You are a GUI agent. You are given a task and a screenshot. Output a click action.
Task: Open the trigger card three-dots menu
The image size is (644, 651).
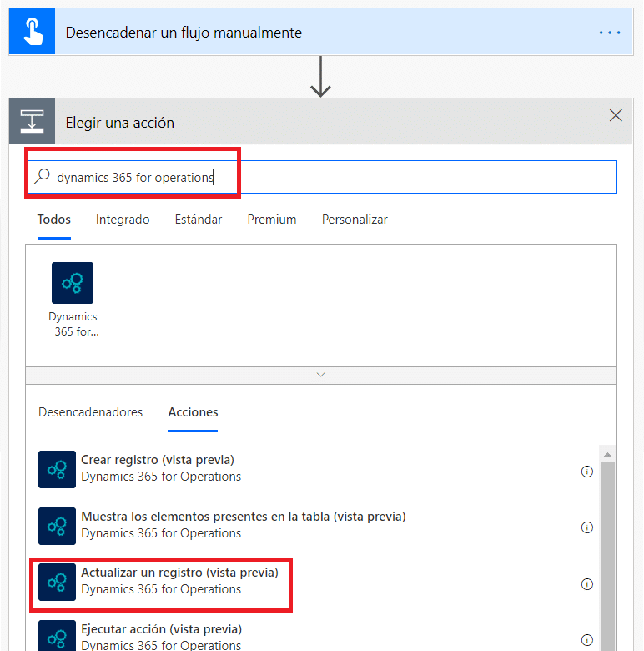(610, 33)
